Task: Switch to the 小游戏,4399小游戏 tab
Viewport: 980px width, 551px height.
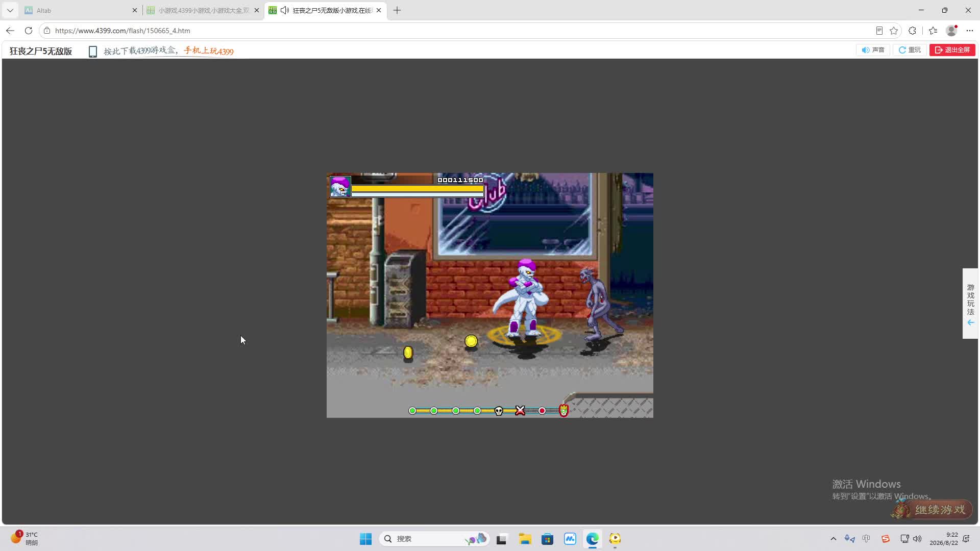Action: coord(203,10)
